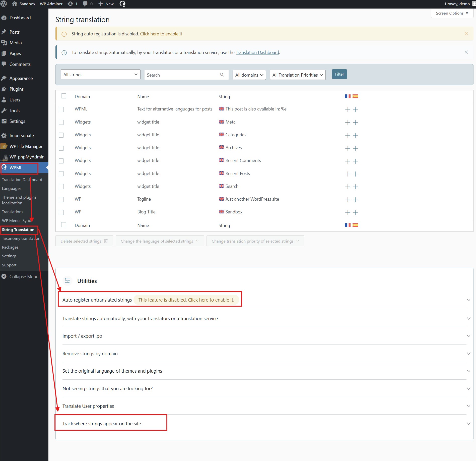Click the French flag in the table header

click(348, 96)
